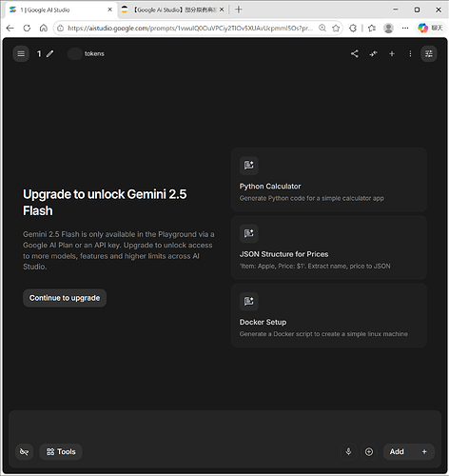Image resolution: width=449 pixels, height=476 pixels.
Task: Open the Copilot chat button
Action: [430, 29]
